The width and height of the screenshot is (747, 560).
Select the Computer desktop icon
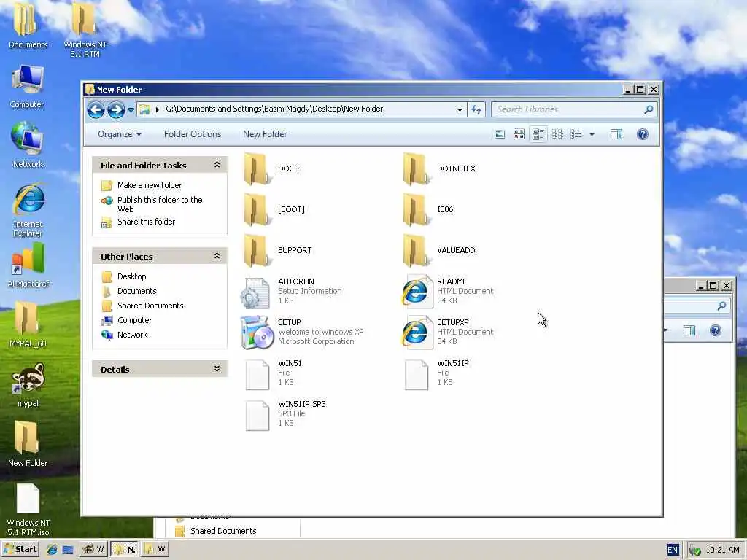point(27,87)
